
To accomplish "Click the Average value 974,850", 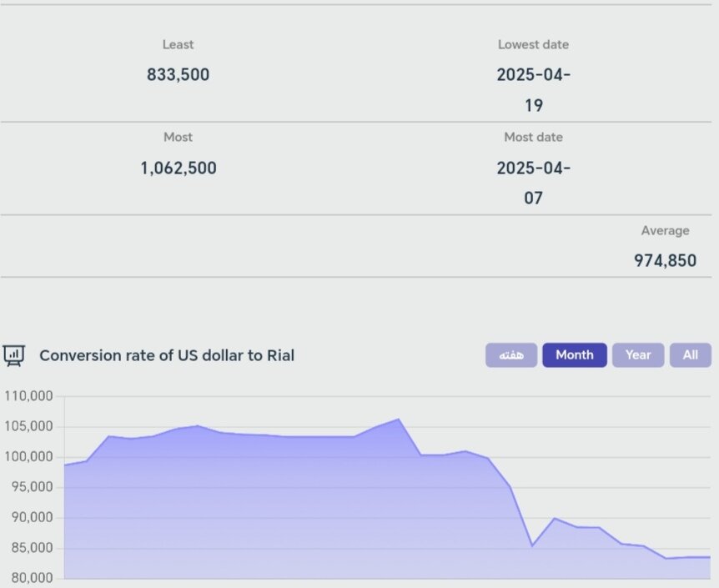I will (665, 261).
